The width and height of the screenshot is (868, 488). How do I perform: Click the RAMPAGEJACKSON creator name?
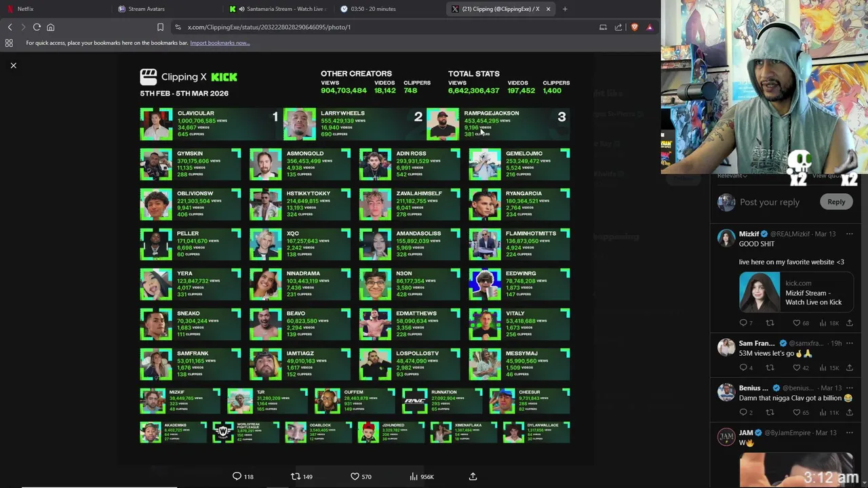coord(492,113)
